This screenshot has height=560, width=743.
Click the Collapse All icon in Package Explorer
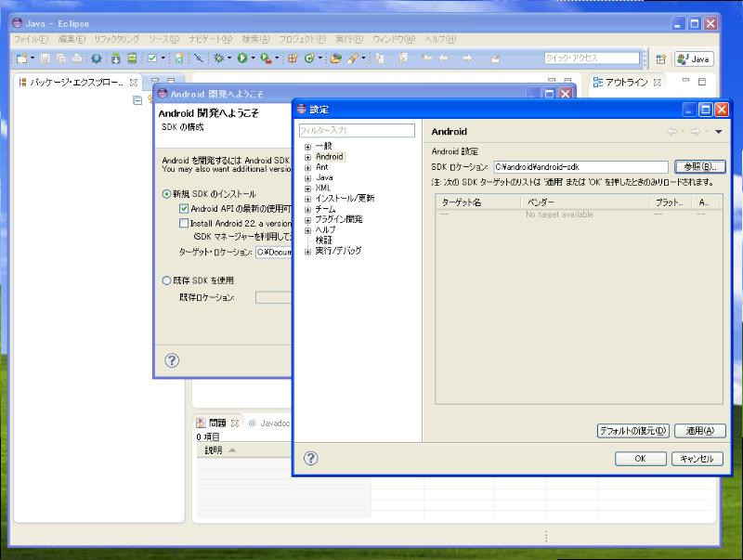(x=137, y=100)
